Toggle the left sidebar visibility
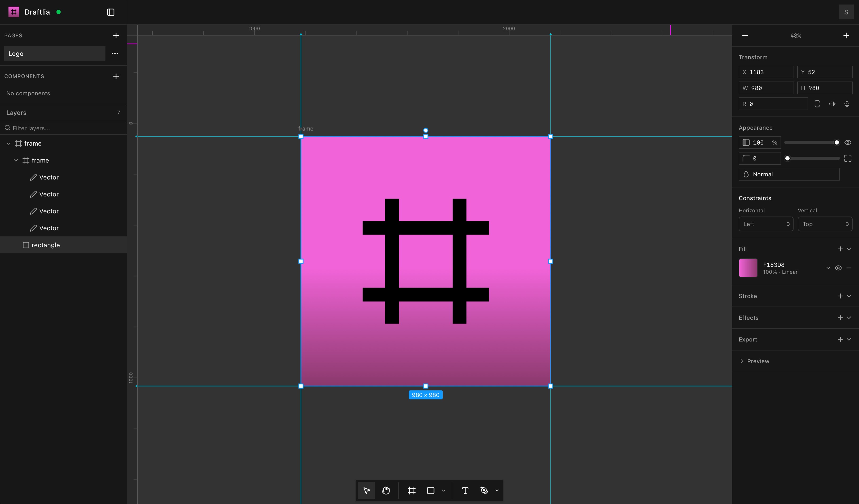The width and height of the screenshot is (859, 504). coord(110,12)
